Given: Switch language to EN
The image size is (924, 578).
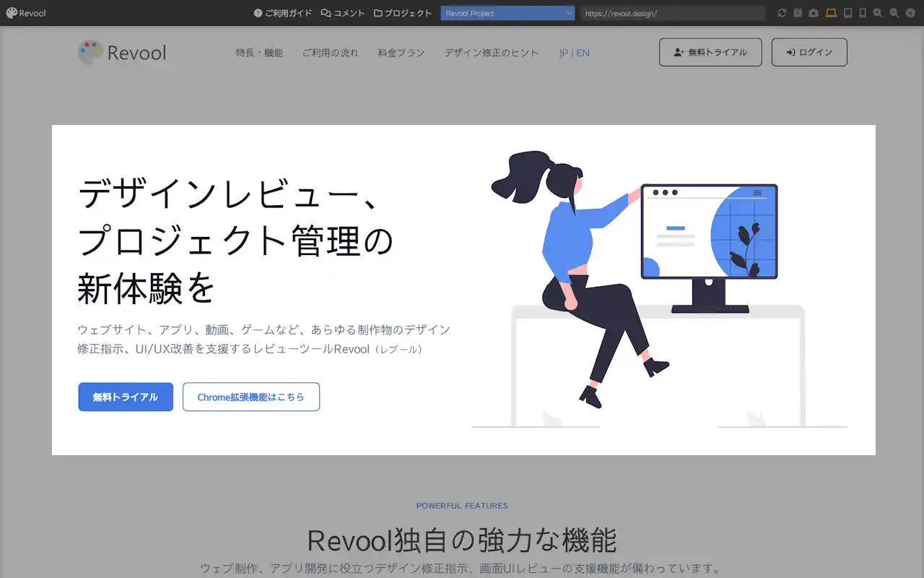Looking at the screenshot, I should point(583,53).
